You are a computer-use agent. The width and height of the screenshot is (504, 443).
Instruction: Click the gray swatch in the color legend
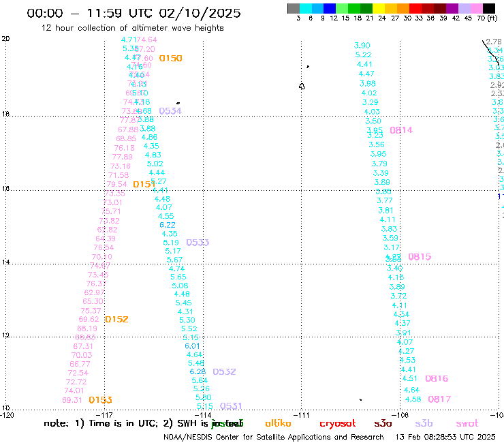(x=294, y=8)
